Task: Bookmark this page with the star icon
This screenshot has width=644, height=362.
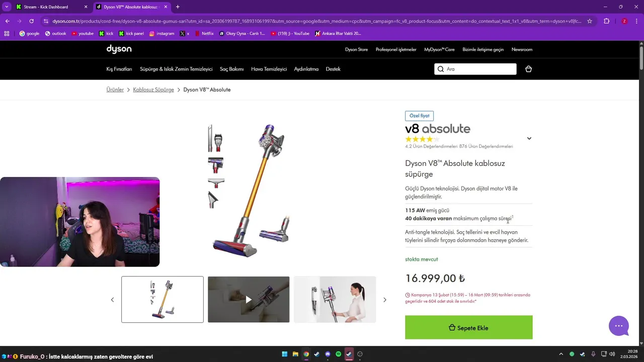Action: [x=590, y=21]
